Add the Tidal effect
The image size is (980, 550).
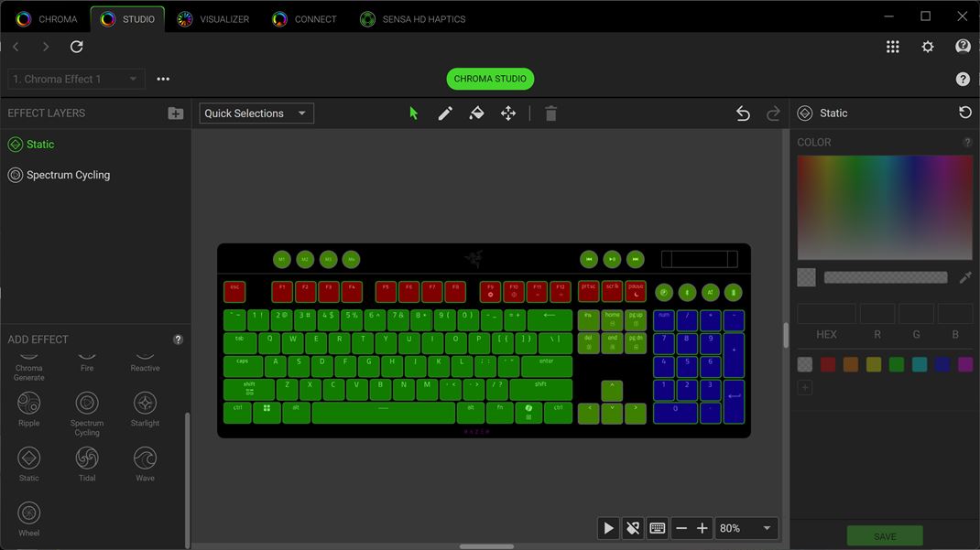pos(87,464)
